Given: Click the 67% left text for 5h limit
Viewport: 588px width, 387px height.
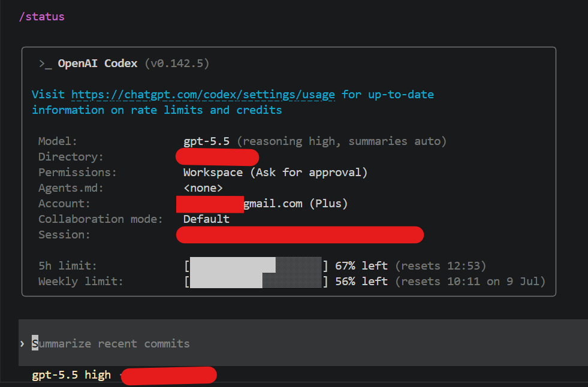Looking at the screenshot, I should [361, 266].
